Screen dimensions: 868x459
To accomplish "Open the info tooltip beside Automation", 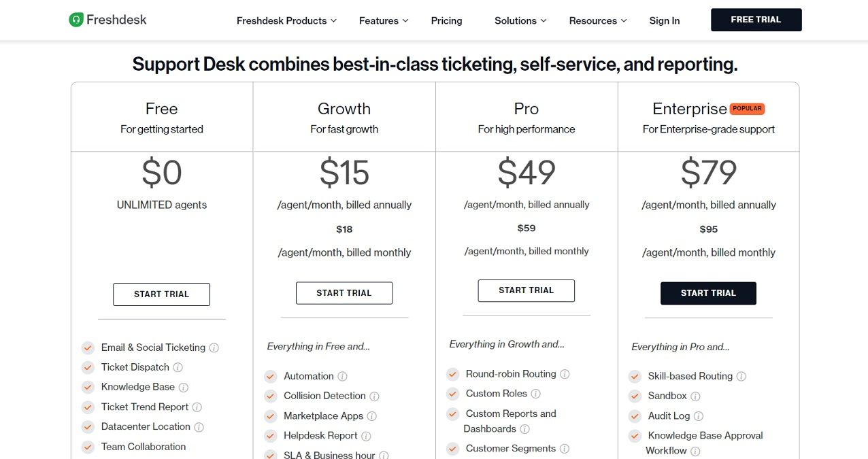I will click(342, 376).
